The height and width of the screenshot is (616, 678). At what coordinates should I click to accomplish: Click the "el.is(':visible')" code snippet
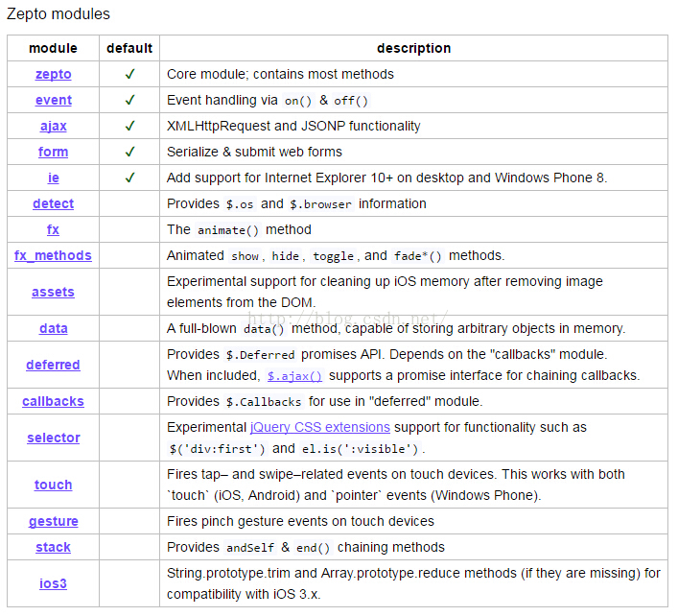click(360, 449)
